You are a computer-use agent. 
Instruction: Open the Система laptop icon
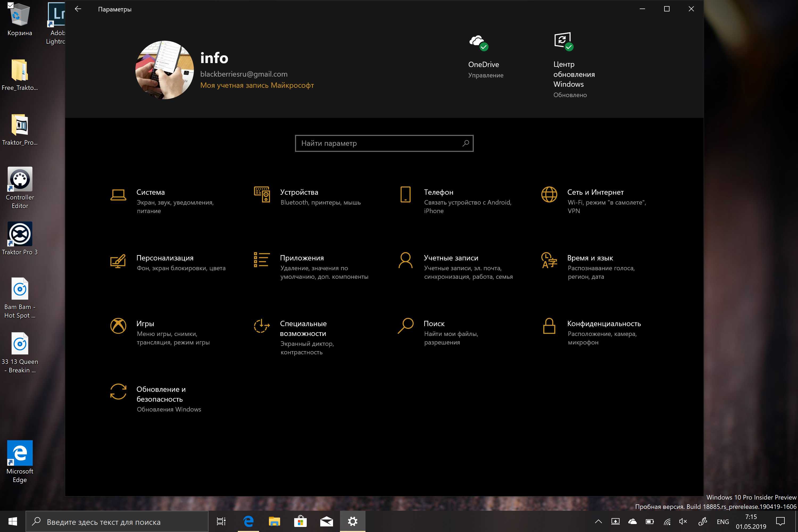tap(118, 195)
